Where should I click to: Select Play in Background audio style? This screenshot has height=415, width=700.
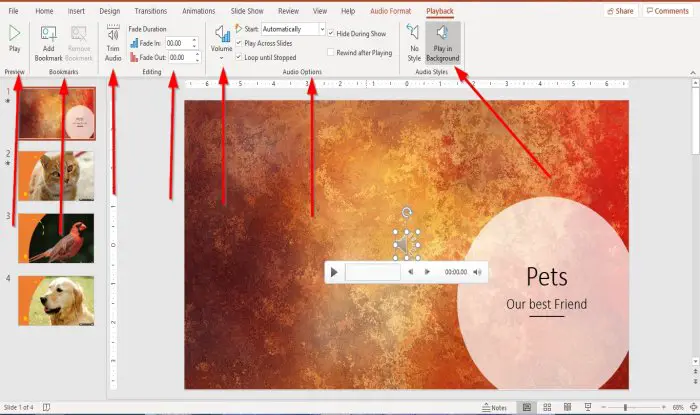pos(442,43)
